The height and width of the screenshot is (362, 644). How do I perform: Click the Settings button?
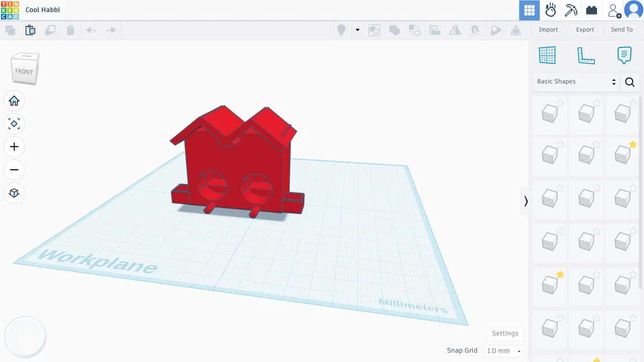(505, 333)
